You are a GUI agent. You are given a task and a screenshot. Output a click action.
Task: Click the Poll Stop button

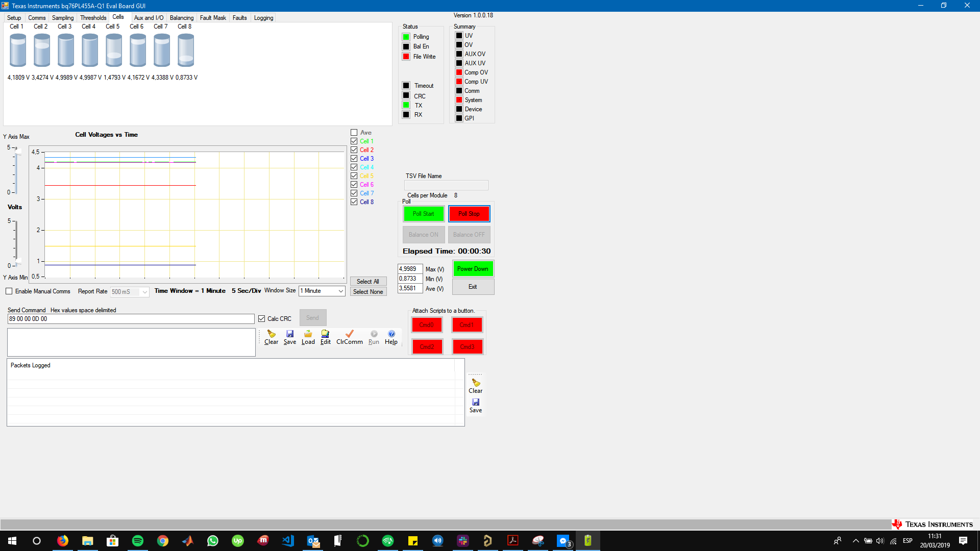click(469, 214)
